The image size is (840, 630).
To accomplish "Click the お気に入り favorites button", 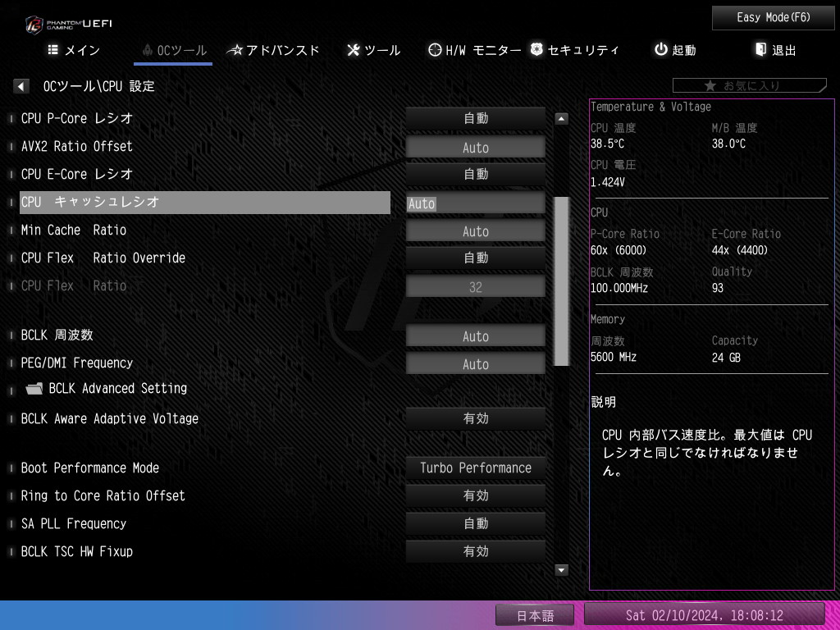I will 750,85.
